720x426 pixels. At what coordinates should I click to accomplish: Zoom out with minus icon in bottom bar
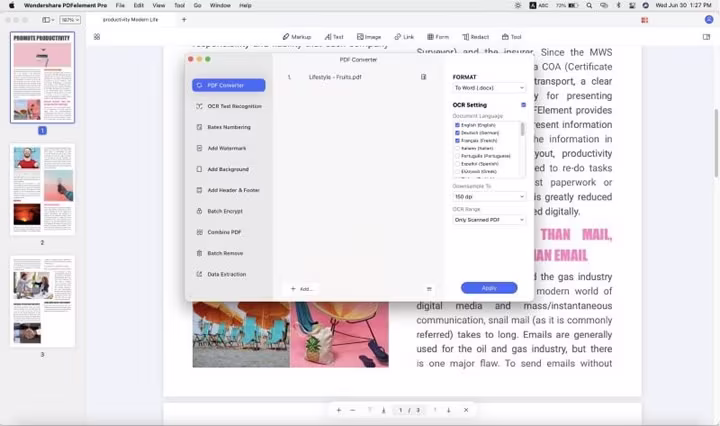click(x=353, y=410)
